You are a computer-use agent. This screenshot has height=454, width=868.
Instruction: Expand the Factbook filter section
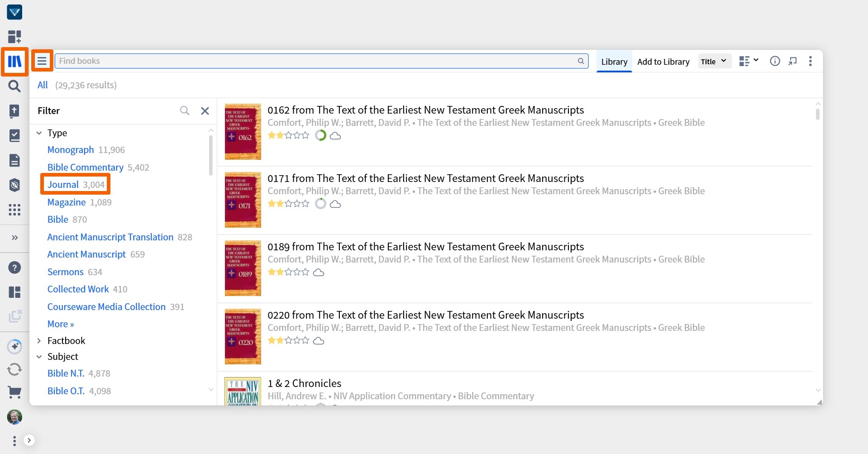(39, 341)
